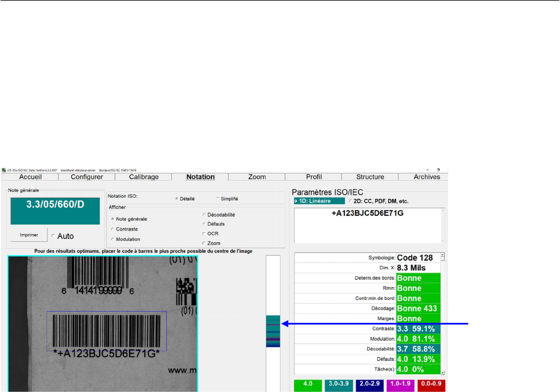Maximize the verifier window
This screenshot has height=392, width=560.
coord(438,170)
